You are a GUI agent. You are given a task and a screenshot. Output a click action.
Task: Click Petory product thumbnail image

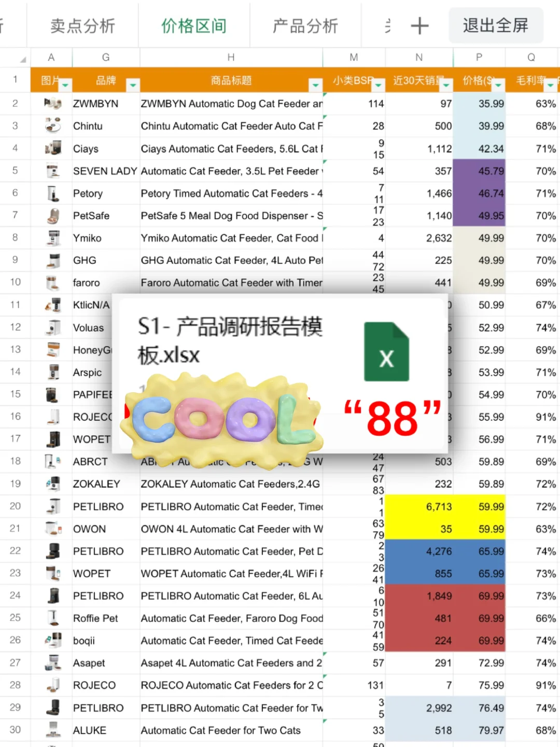tap(52, 193)
